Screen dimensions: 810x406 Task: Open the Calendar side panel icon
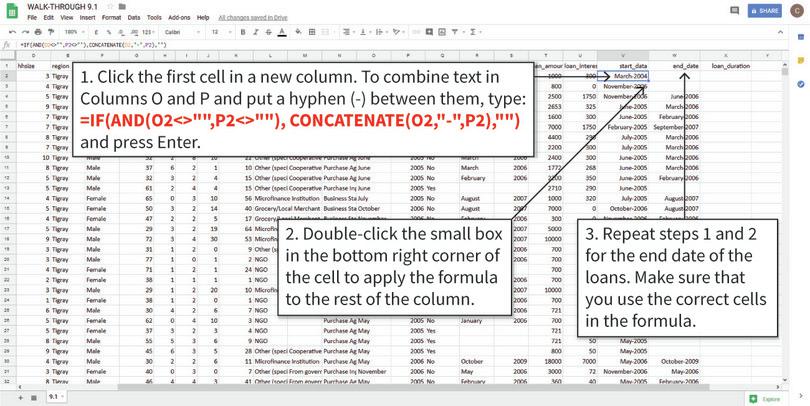coord(801,37)
